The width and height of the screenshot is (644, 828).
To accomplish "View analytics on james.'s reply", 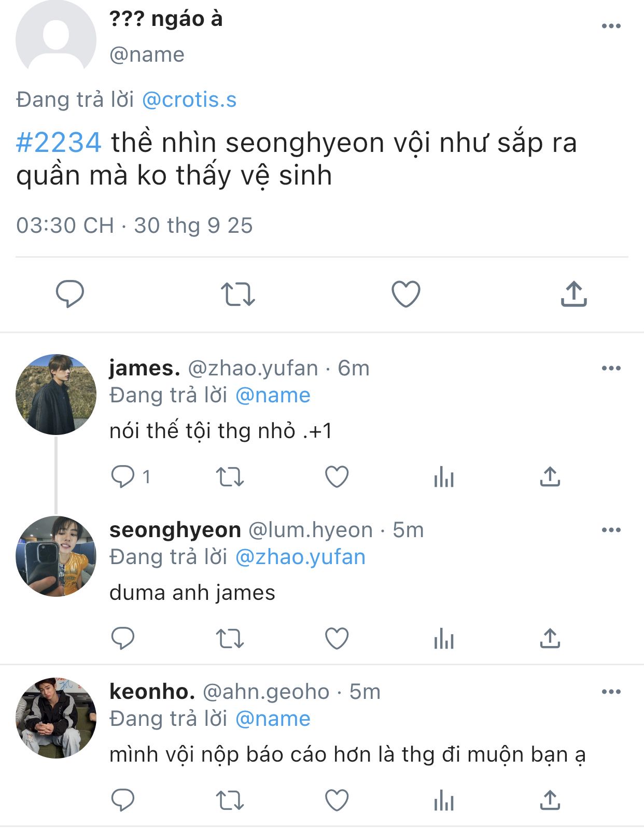I will pyautogui.click(x=444, y=476).
